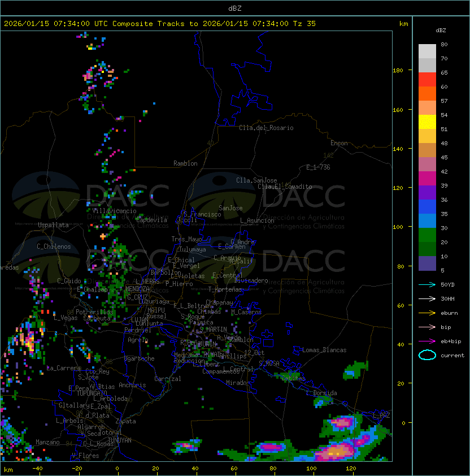
Task: Click the bright yellow 51-54 dBZ swatch
Action: tap(427, 122)
